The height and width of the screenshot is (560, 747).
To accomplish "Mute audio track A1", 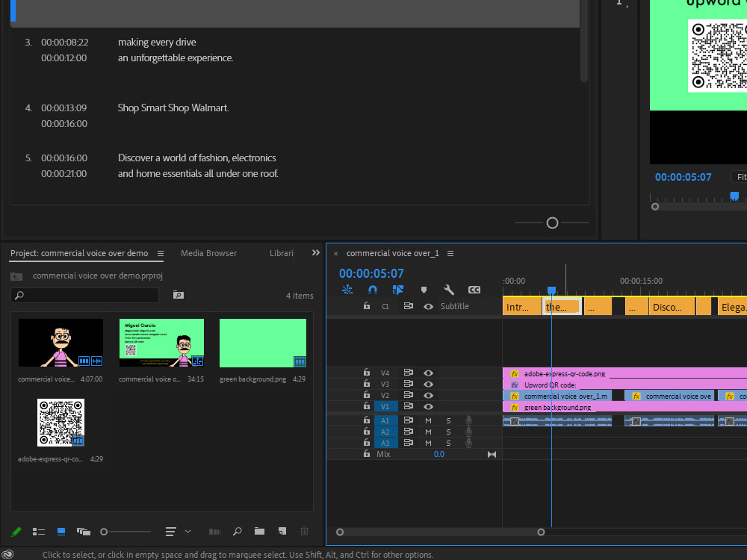I will pyautogui.click(x=428, y=420).
